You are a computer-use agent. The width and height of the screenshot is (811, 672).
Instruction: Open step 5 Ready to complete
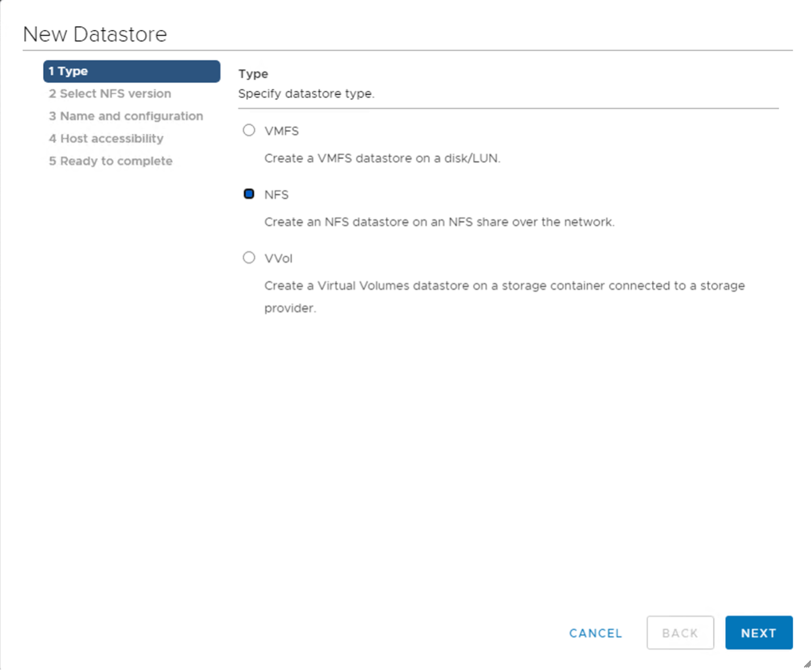coord(111,160)
